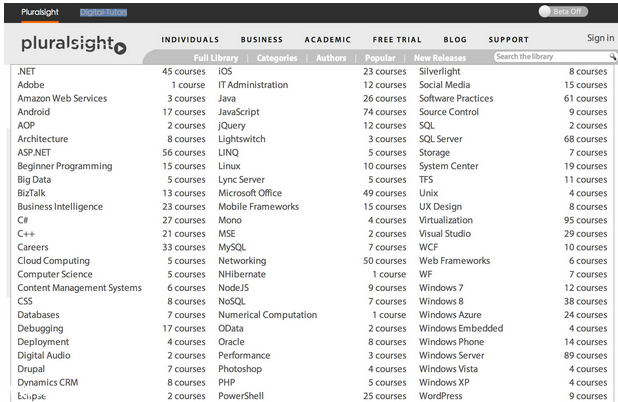The image size is (618, 402).
Task: Visit the Blog
Action: click(x=455, y=40)
